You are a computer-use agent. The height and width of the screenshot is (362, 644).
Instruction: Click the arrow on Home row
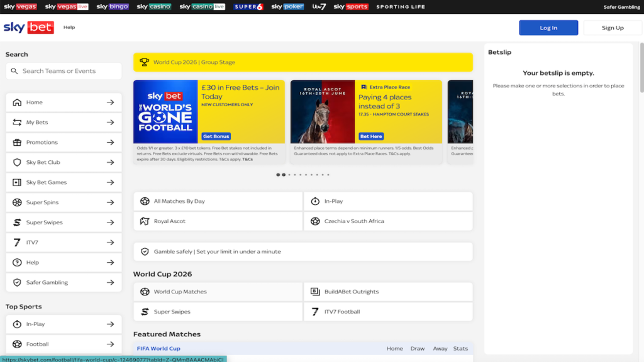(111, 102)
